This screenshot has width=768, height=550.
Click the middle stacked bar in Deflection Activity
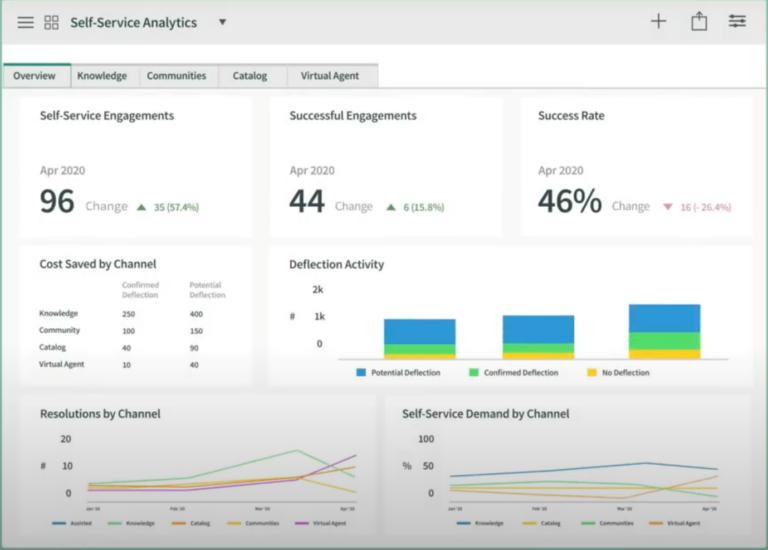pyautogui.click(x=538, y=337)
